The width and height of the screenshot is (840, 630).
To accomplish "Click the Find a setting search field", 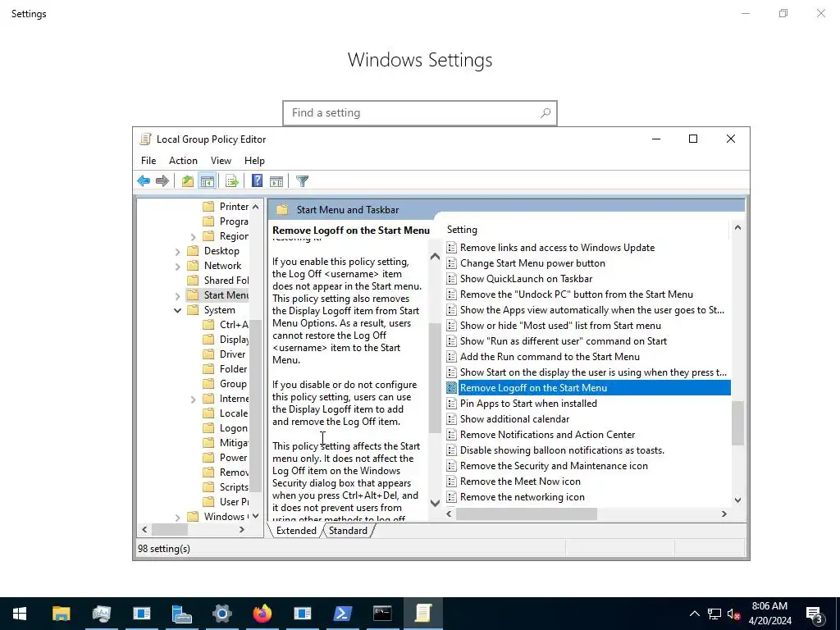I will (x=420, y=113).
